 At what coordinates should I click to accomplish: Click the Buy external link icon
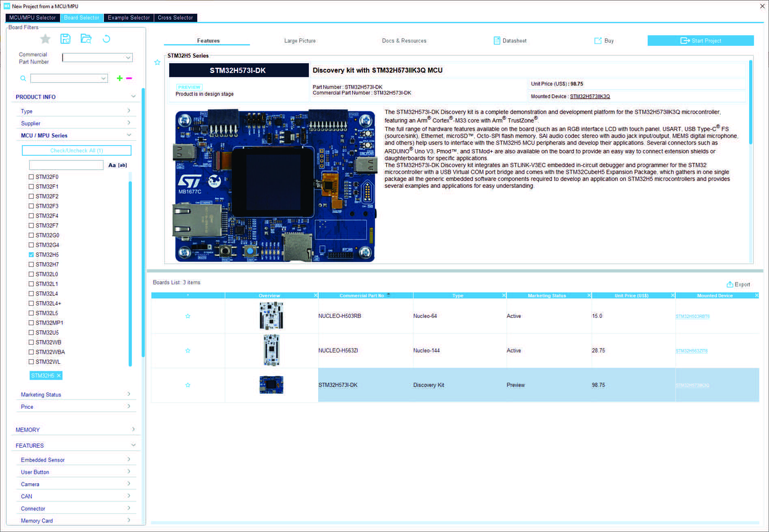(x=598, y=41)
